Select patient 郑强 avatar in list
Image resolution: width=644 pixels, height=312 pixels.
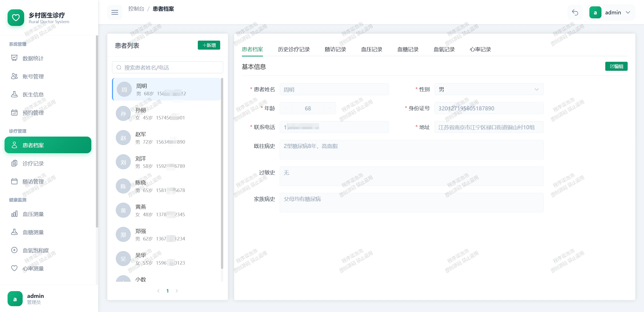coord(123,235)
